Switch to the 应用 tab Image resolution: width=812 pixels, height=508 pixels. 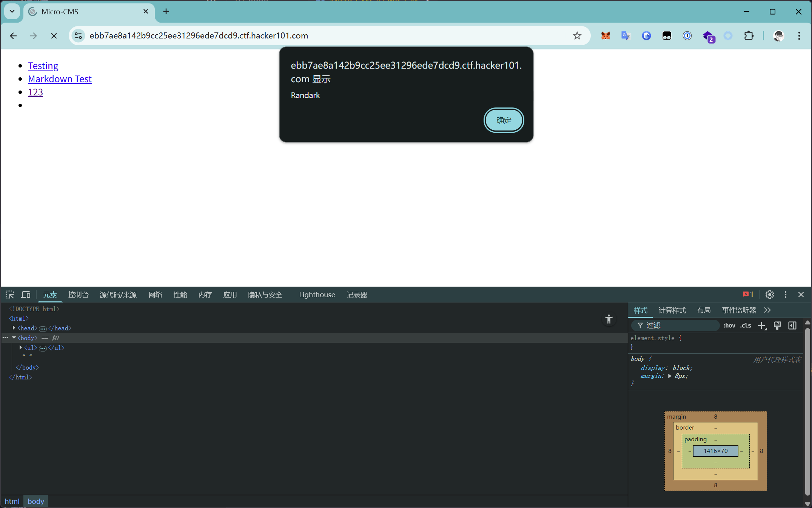point(230,295)
